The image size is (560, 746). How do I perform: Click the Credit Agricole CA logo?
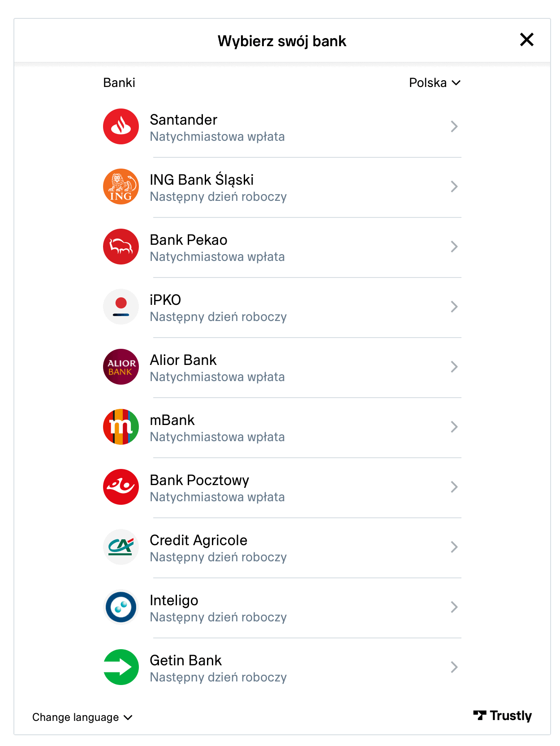tap(121, 547)
